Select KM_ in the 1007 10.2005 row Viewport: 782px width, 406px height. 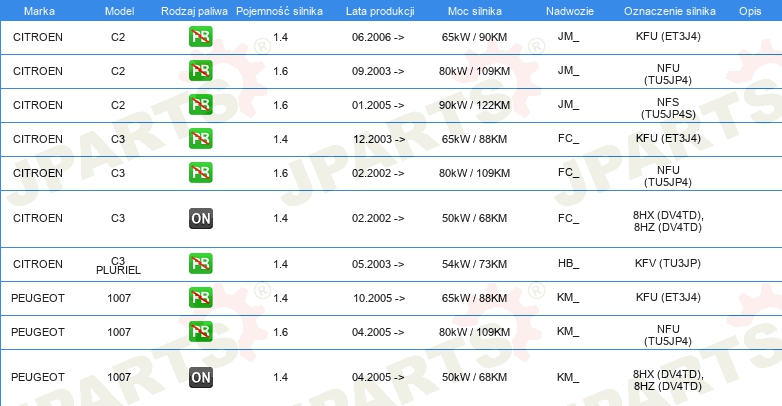[x=568, y=297]
